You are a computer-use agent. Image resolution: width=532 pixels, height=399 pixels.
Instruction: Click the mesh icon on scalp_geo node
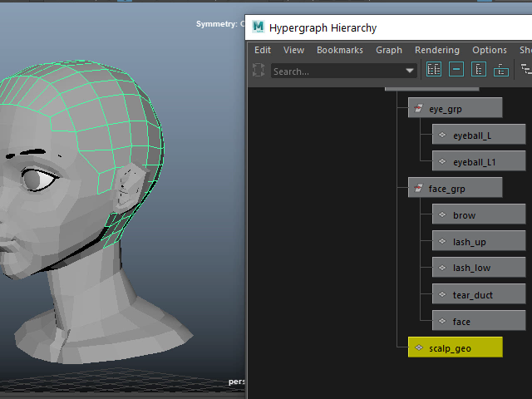point(419,348)
